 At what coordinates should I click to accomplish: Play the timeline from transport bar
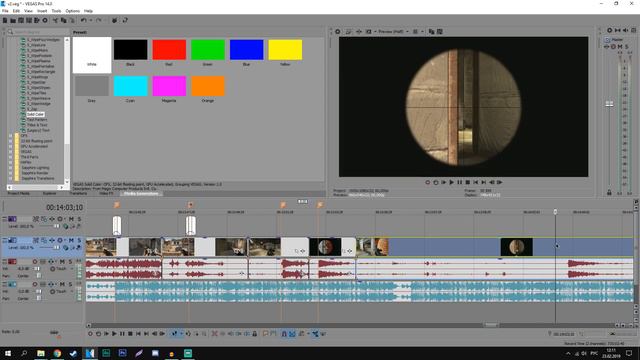tap(114, 334)
